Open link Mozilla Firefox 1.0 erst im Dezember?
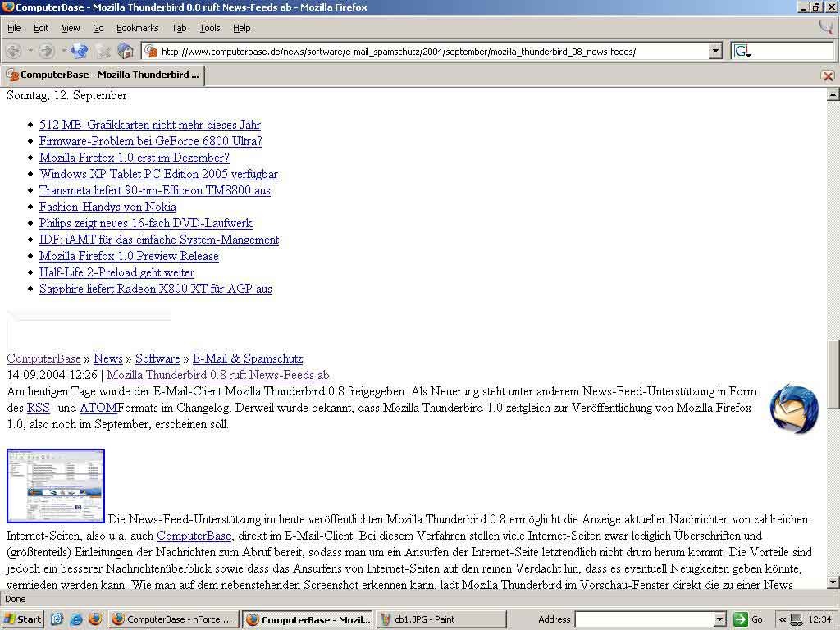 [135, 157]
